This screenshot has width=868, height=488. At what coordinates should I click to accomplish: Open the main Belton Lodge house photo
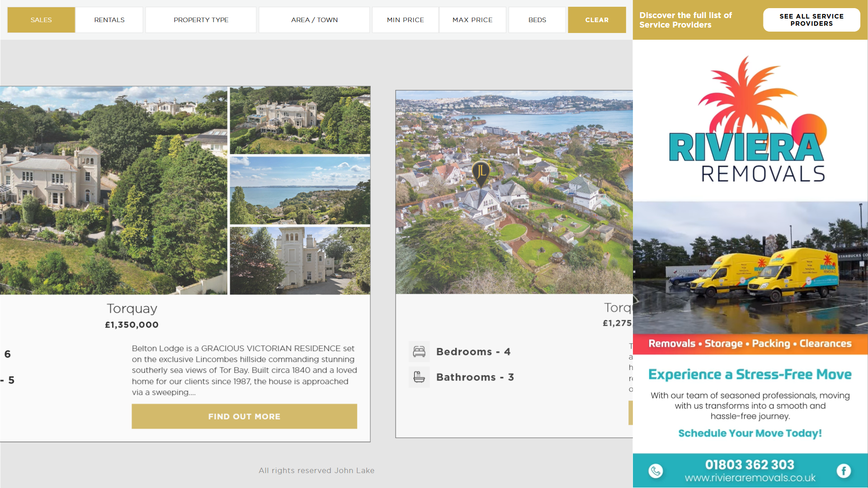point(113,190)
